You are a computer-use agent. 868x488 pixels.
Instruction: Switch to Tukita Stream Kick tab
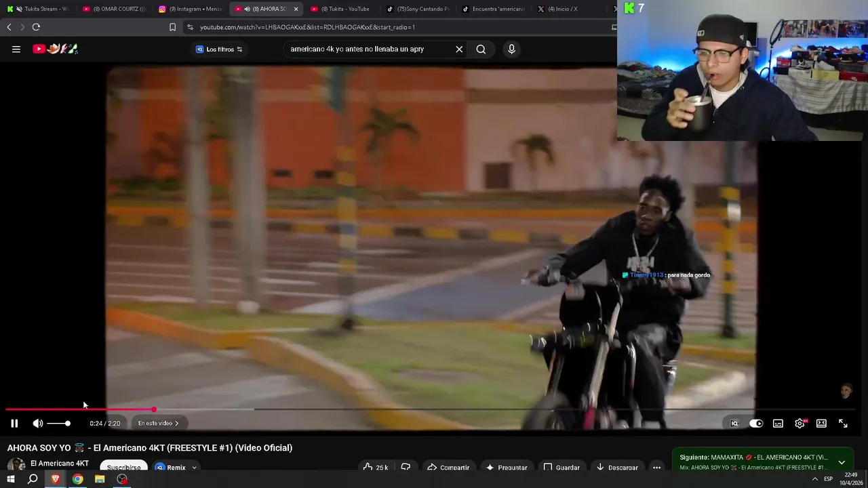[x=38, y=9]
